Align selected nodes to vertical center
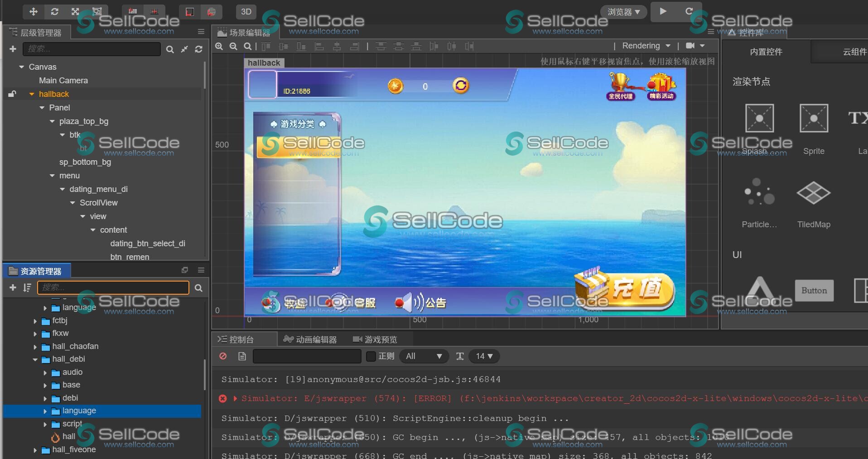The image size is (868, 459). point(284,46)
